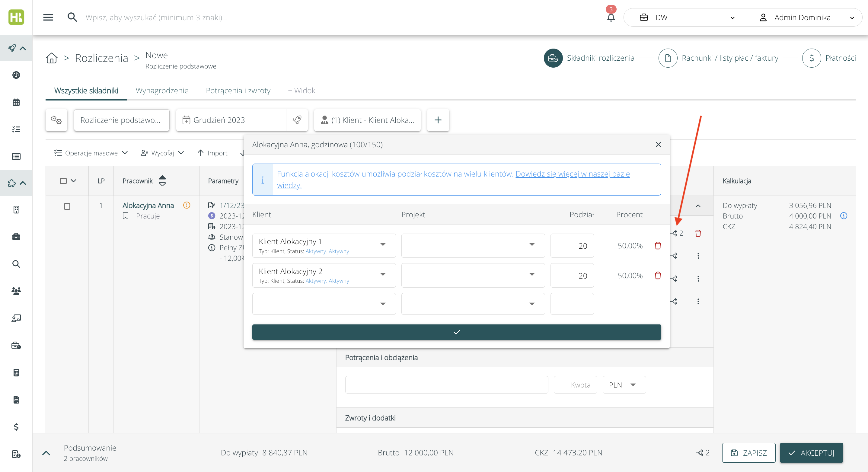Screen dimensions: 868x472
Task: Click the home breadcrumb icon
Action: tap(52, 58)
